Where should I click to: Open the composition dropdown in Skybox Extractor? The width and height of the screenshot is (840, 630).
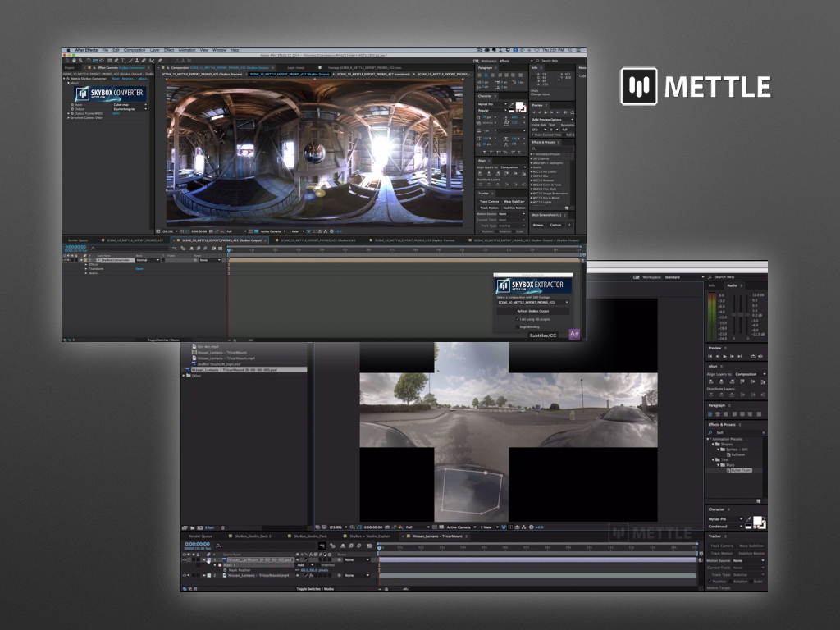pyautogui.click(x=533, y=302)
